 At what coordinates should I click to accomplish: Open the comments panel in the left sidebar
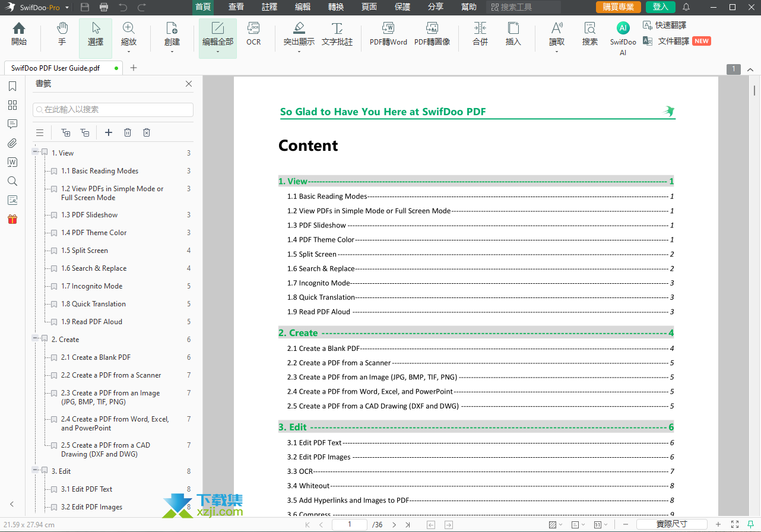[x=12, y=124]
